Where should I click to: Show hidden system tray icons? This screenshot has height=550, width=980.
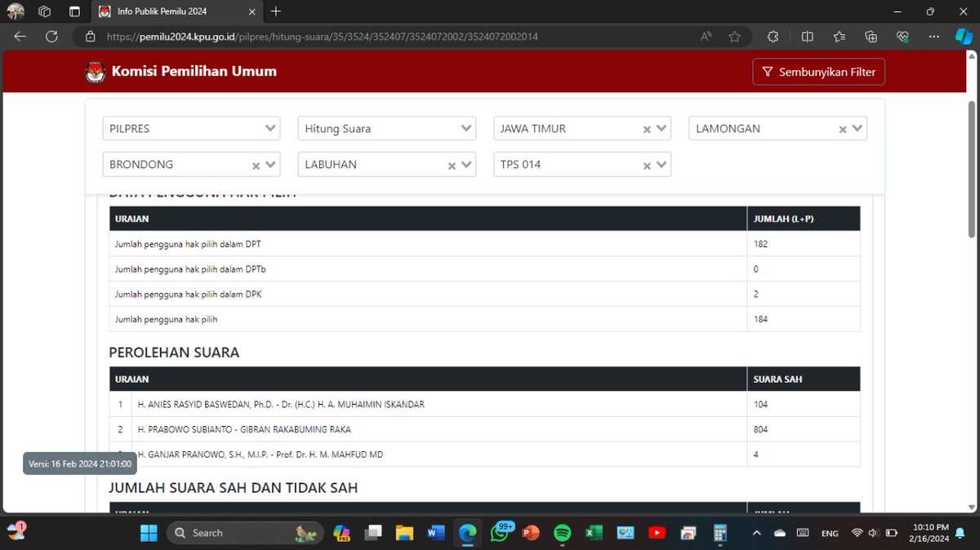[756, 533]
